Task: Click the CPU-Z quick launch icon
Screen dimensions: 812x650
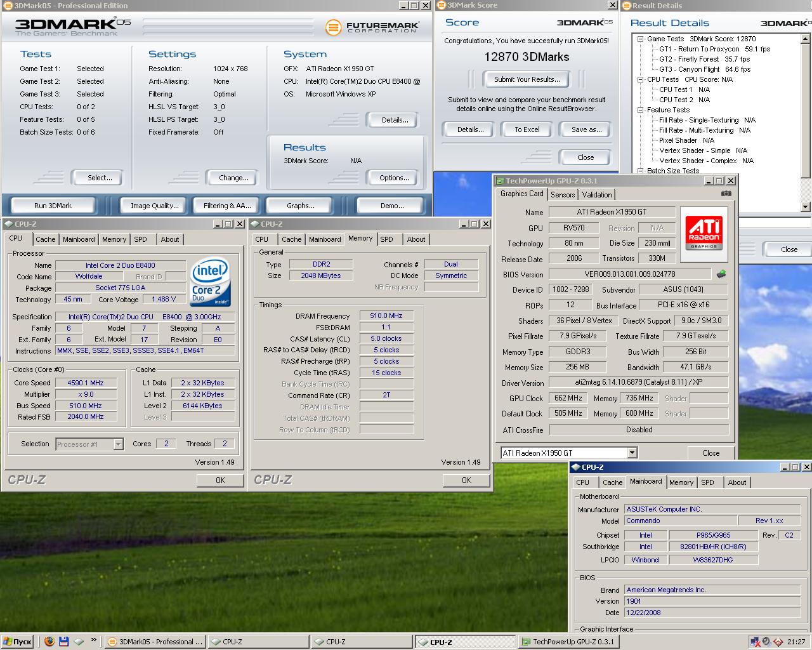Action: (x=79, y=641)
